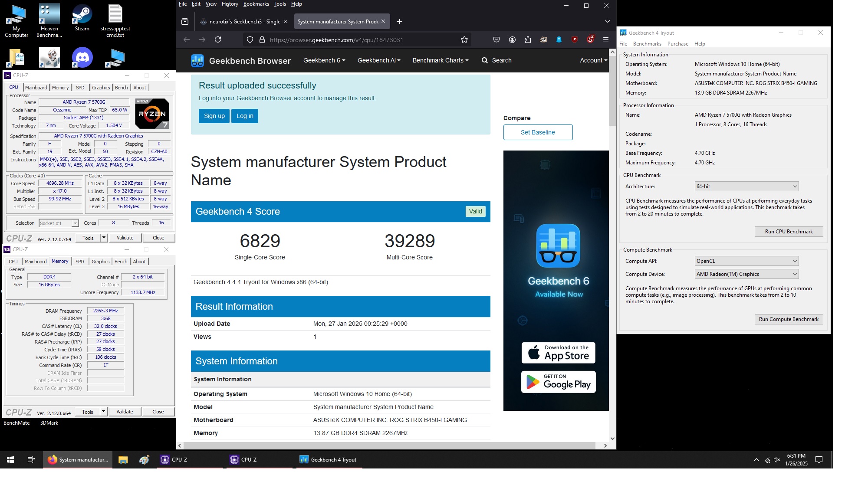
Task: Open Firefox History menu
Action: click(230, 4)
